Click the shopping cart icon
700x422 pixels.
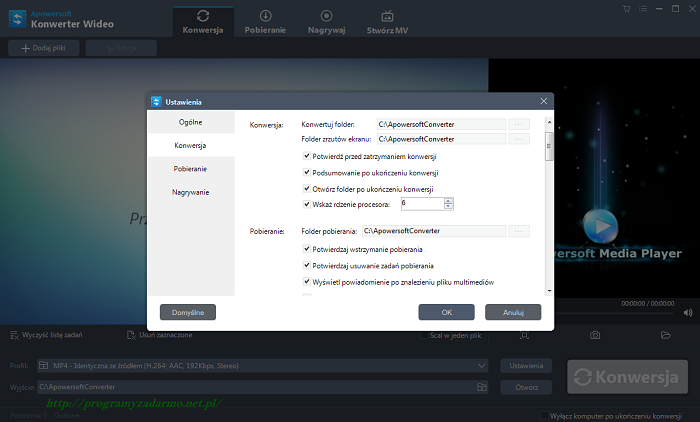click(626, 9)
